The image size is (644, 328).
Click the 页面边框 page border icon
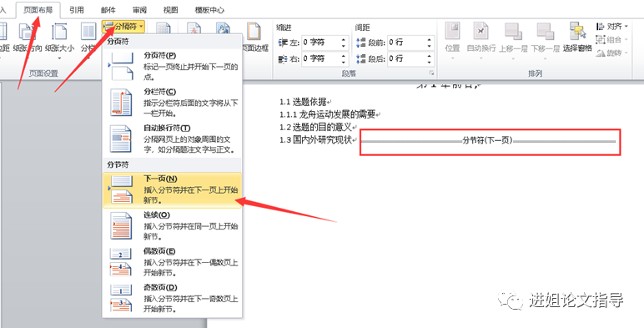pos(254,37)
